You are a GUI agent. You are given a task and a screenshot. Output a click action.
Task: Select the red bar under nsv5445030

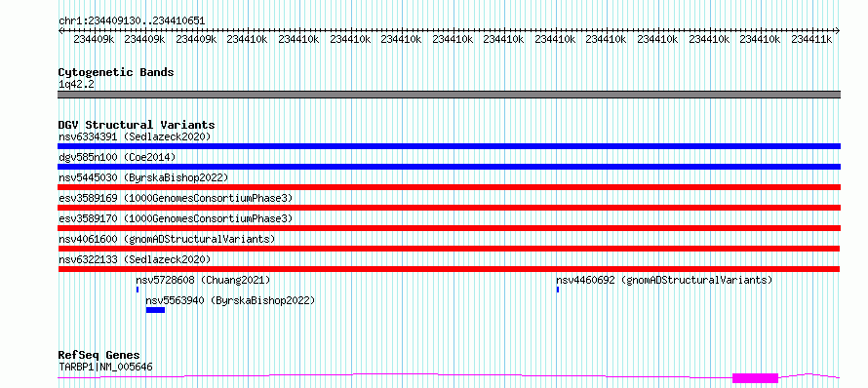[x=449, y=187]
